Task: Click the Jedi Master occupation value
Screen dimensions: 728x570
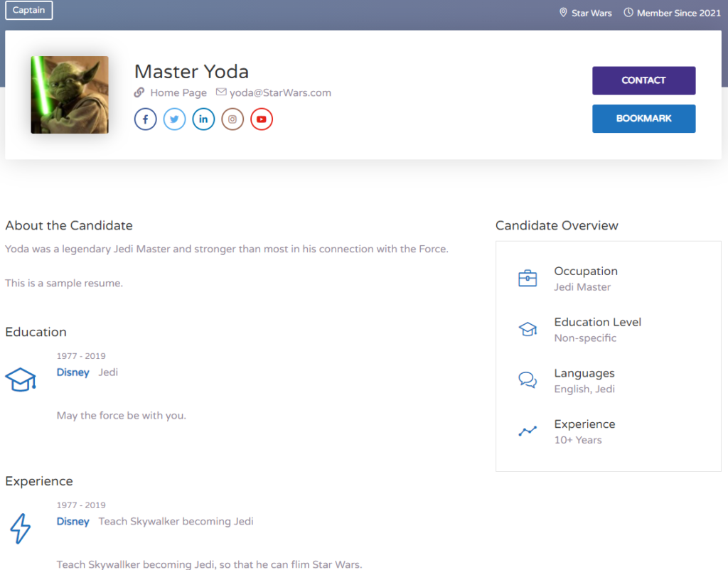Action: 582,287
